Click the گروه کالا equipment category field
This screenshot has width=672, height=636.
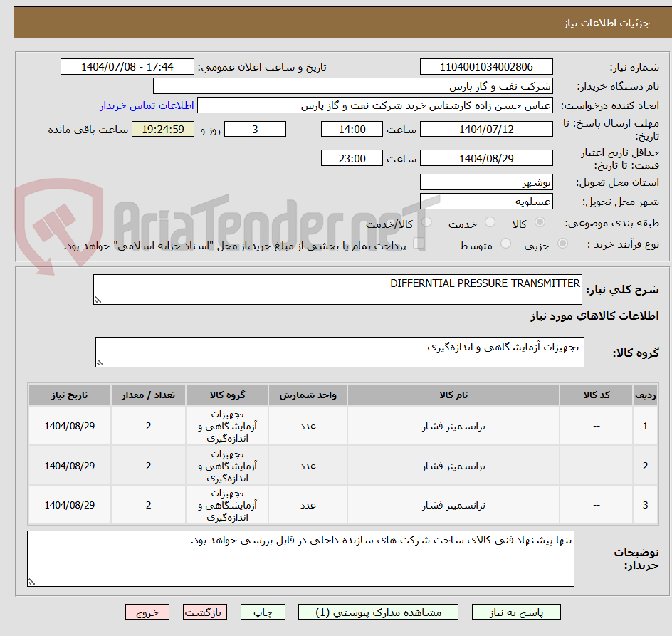coord(340,351)
